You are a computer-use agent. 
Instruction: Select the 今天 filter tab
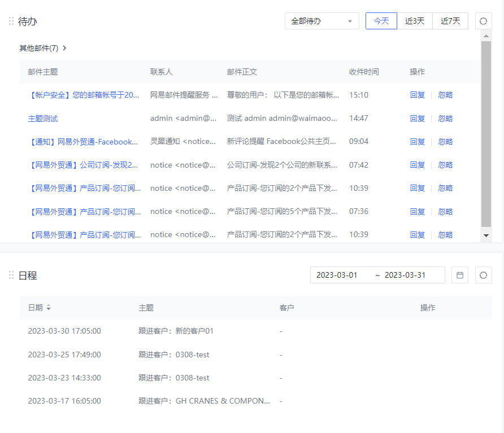click(x=381, y=21)
